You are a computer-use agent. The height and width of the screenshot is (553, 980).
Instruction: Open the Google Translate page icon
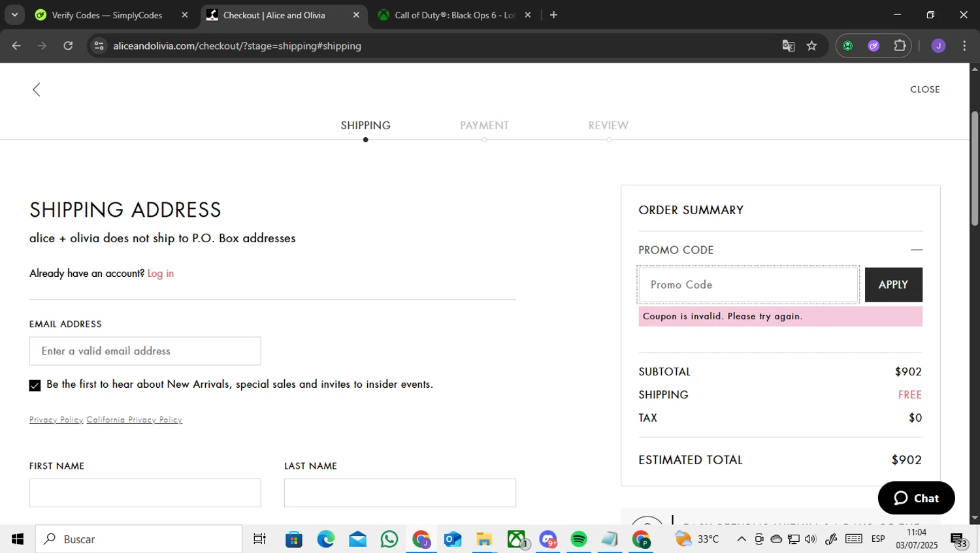[x=789, y=46]
